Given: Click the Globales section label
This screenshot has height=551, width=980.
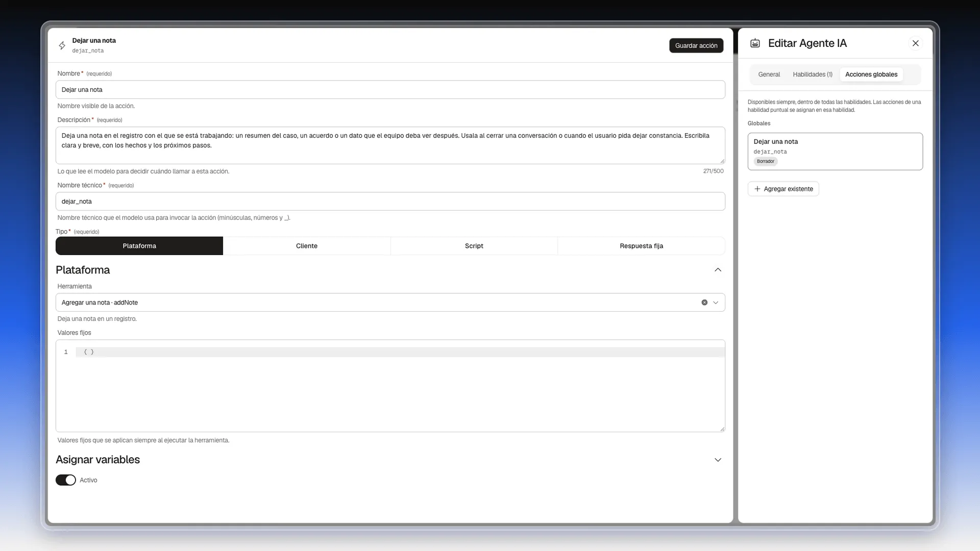Looking at the screenshot, I should (758, 123).
